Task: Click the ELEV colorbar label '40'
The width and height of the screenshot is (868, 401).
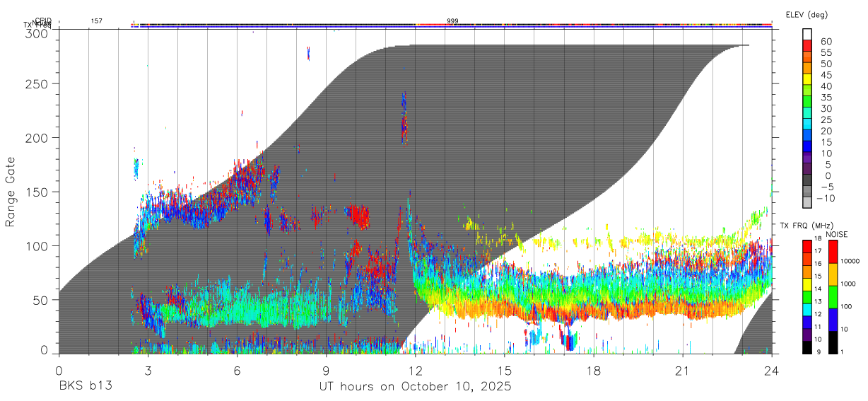Action: tap(826, 86)
